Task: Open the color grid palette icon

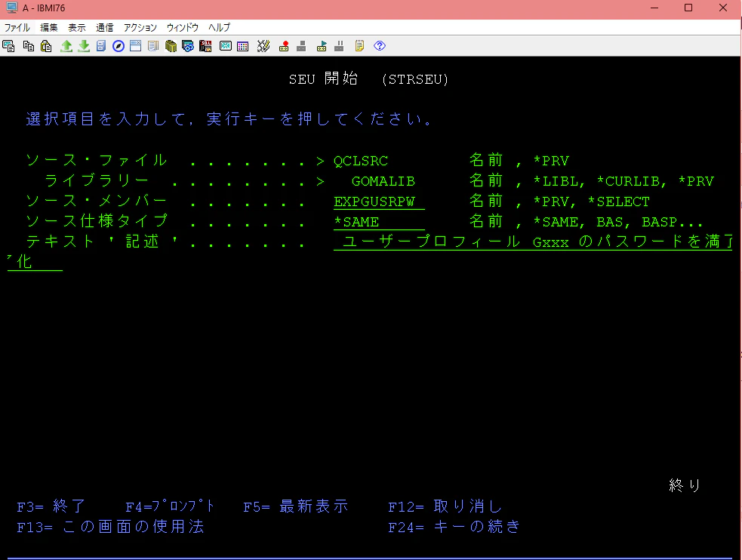Action: (243, 46)
